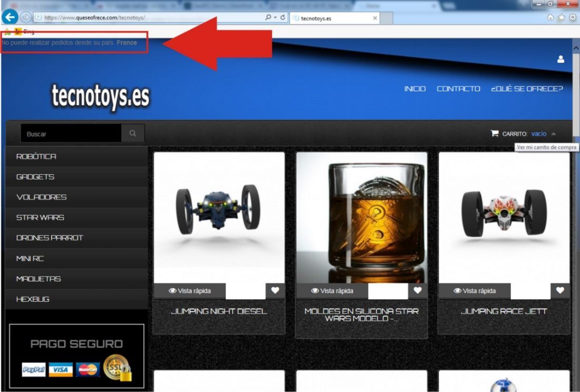The height and width of the screenshot is (392, 580).
Task: Click the MasterCard payment logo
Action: (x=88, y=369)
